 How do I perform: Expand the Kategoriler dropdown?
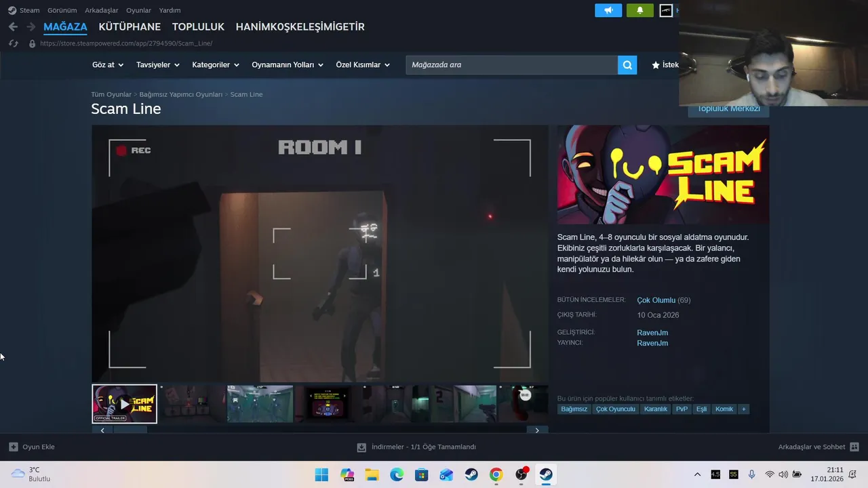(x=216, y=65)
